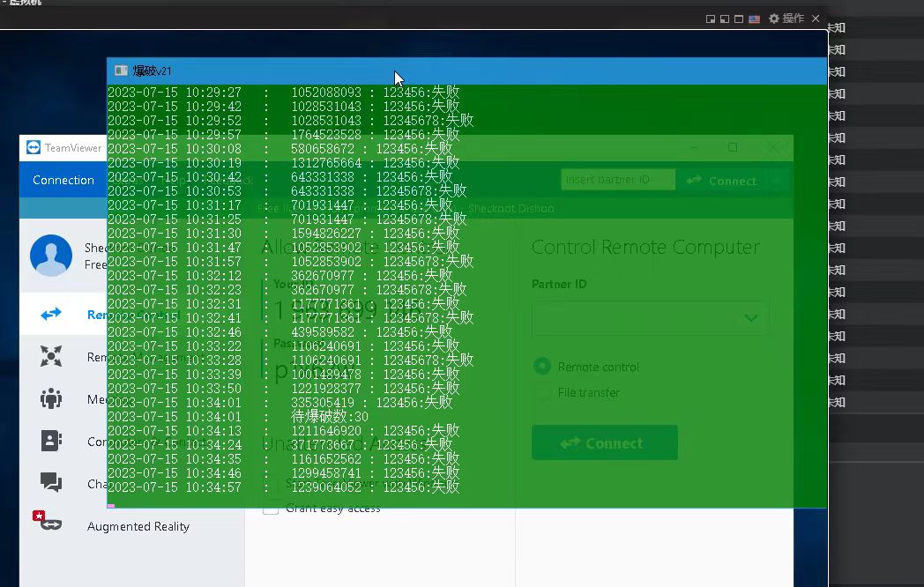This screenshot has width=924, height=587.
Task: Open the Connection menu in TeamViewer
Action: pos(63,180)
